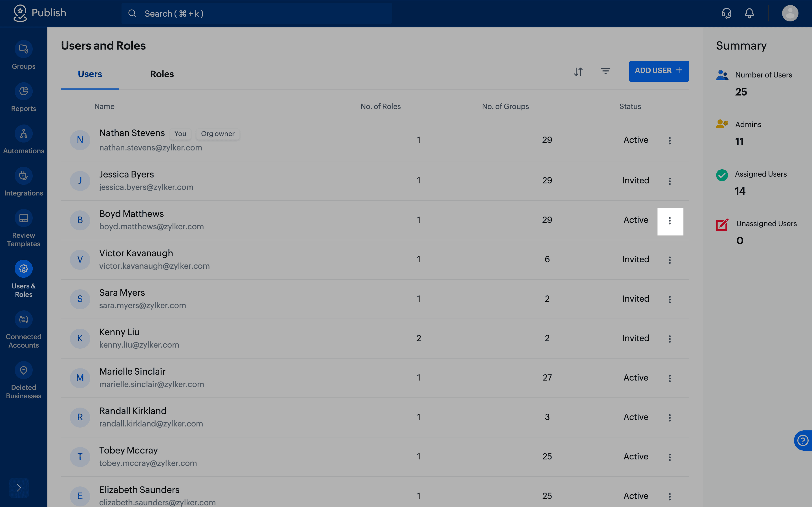Open the notifications bell
The image size is (812, 507).
click(749, 14)
